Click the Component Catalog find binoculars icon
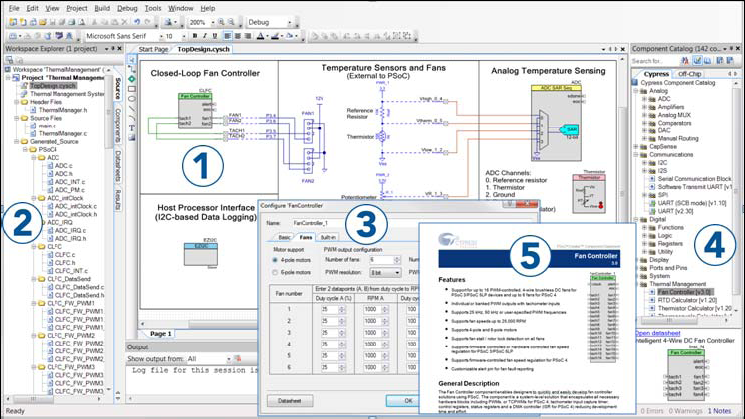Image resolution: width=745 pixels, height=419 pixels. [685, 61]
